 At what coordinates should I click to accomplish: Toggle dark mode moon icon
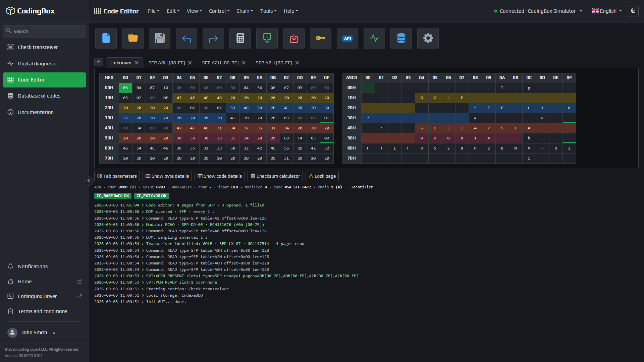(633, 11)
